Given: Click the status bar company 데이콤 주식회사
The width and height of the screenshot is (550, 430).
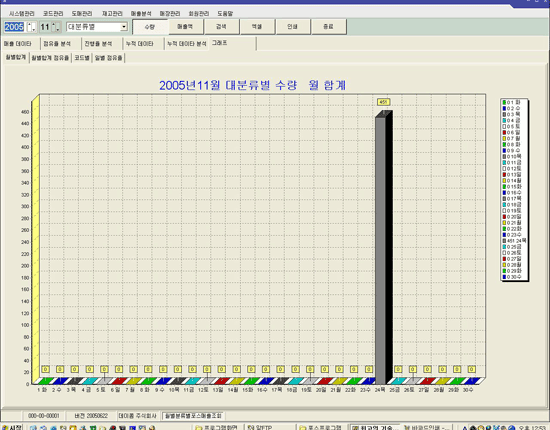Looking at the screenshot, I should pos(138,416).
